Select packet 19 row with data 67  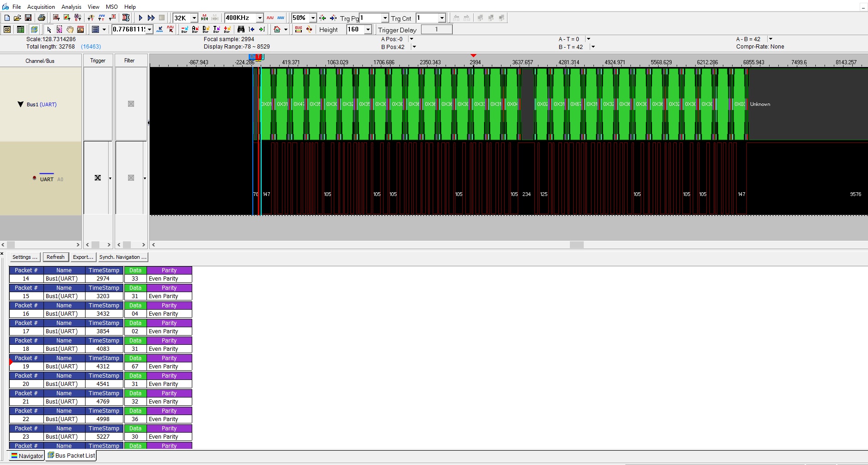pyautogui.click(x=100, y=367)
